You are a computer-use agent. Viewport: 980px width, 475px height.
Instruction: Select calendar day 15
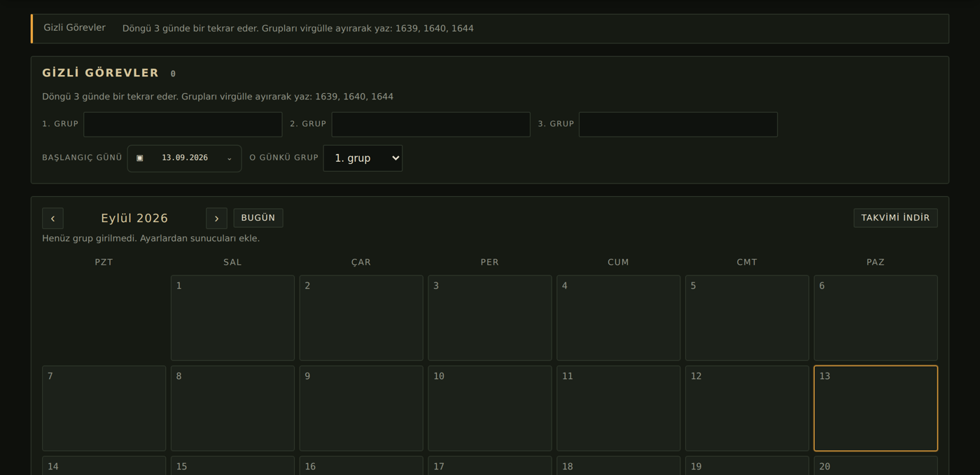(x=232, y=466)
